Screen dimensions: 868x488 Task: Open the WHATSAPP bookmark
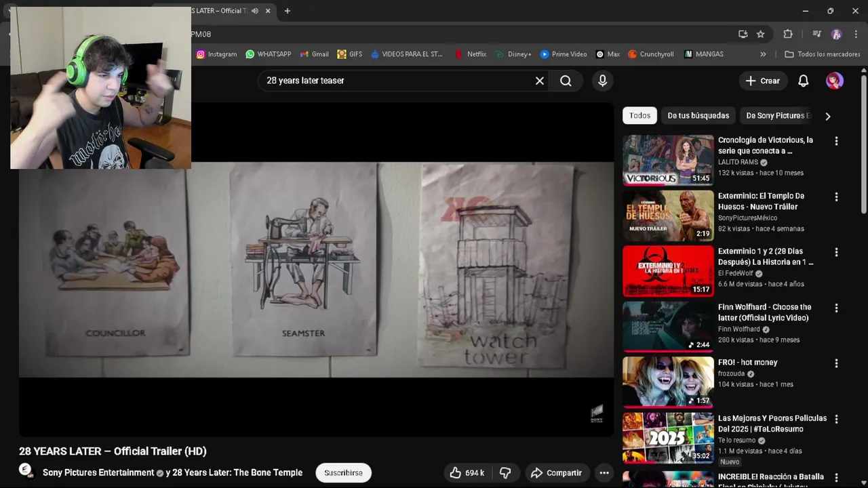tap(269, 54)
